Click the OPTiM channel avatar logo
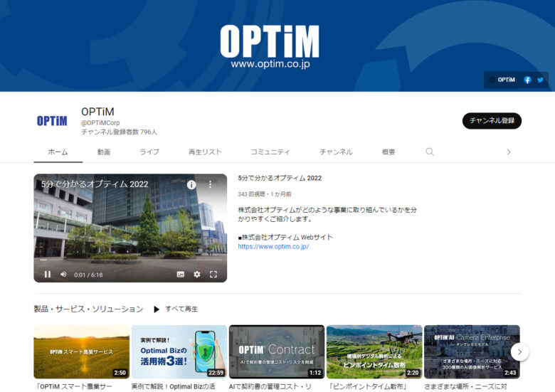Viewport: 555px width, 392px height. [52, 121]
